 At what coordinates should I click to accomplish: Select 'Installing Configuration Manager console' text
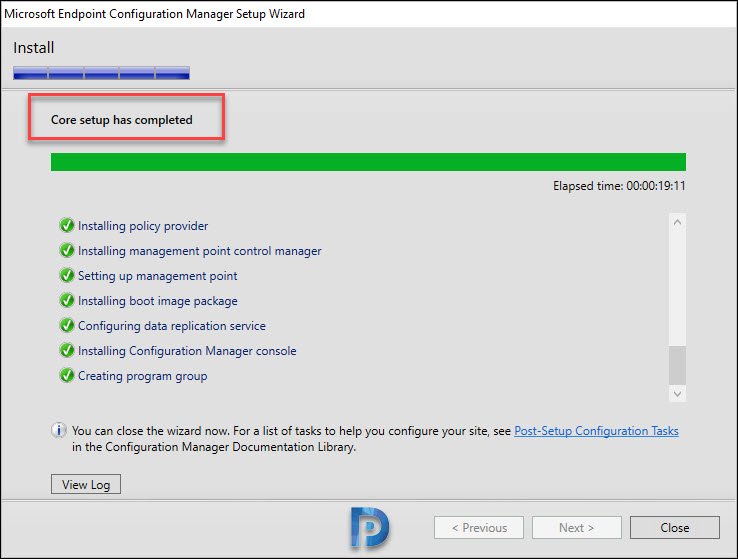(x=187, y=351)
